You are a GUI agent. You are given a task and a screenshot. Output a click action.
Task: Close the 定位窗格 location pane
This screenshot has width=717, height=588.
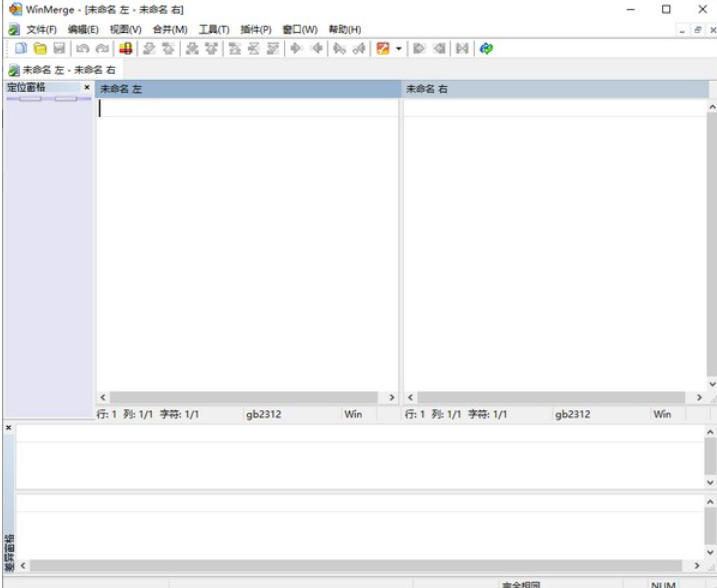coord(87,88)
